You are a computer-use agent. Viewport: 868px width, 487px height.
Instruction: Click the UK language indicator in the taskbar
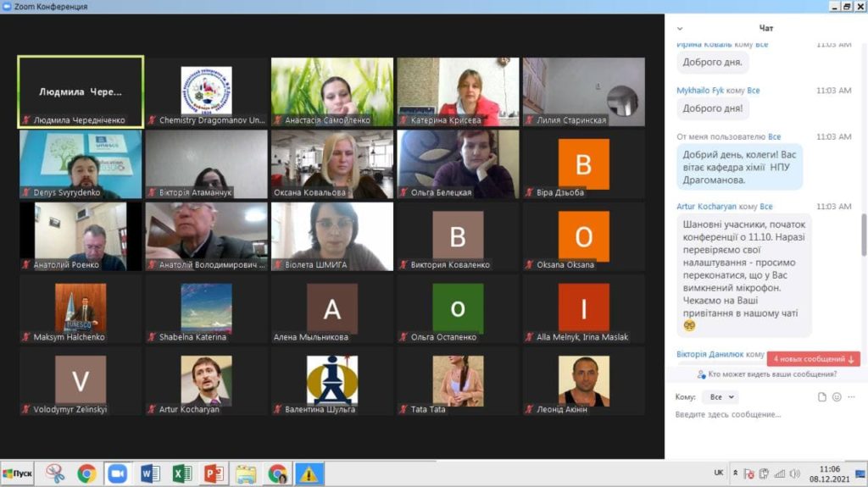point(719,473)
